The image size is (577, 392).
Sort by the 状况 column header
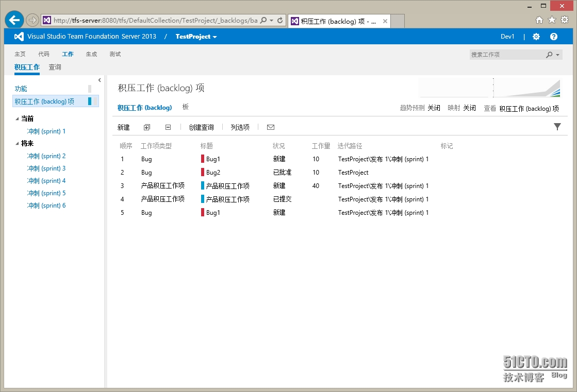click(278, 146)
